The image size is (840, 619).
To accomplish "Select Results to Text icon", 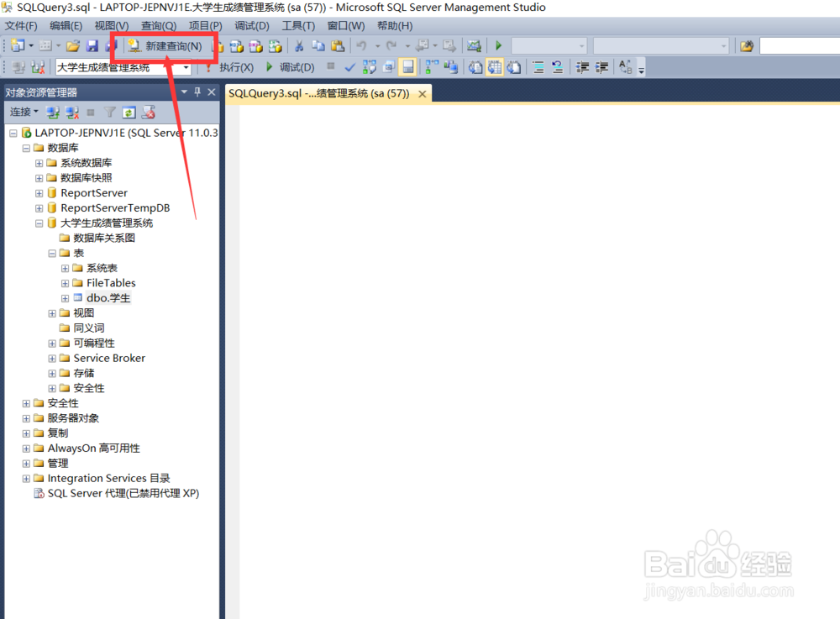I will (x=475, y=67).
